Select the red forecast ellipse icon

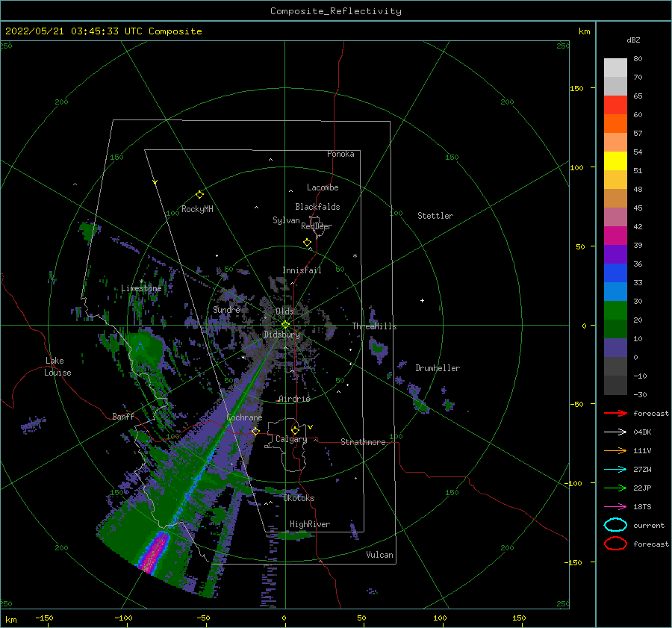pos(615,544)
